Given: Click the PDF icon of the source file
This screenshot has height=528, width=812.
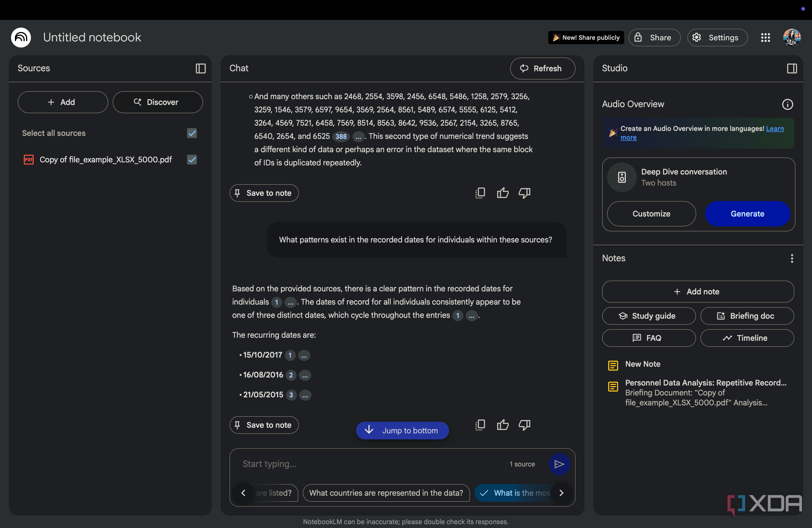Looking at the screenshot, I should tap(29, 160).
